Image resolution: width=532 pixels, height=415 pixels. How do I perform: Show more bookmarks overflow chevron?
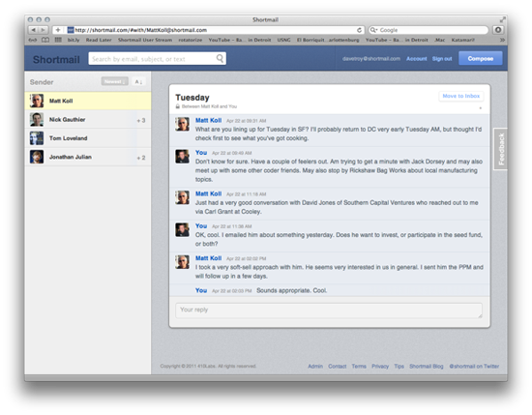[x=502, y=40]
